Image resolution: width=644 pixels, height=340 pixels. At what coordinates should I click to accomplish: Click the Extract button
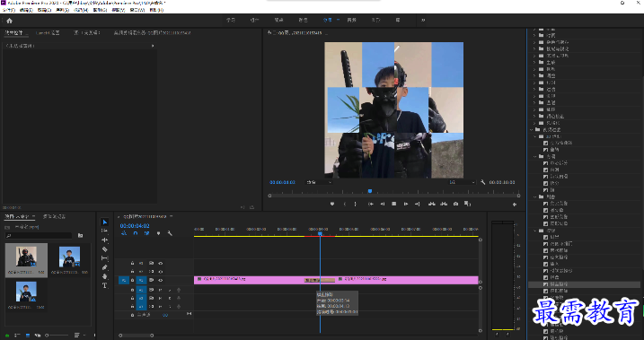point(444,204)
